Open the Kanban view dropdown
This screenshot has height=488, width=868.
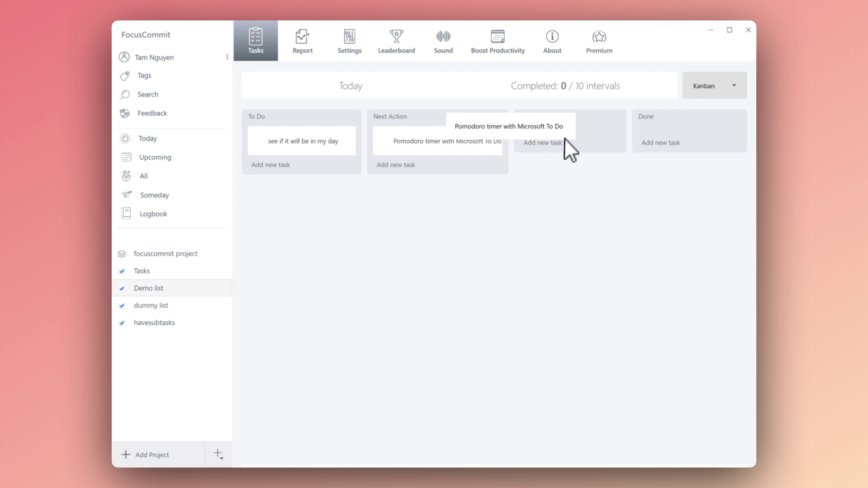714,86
